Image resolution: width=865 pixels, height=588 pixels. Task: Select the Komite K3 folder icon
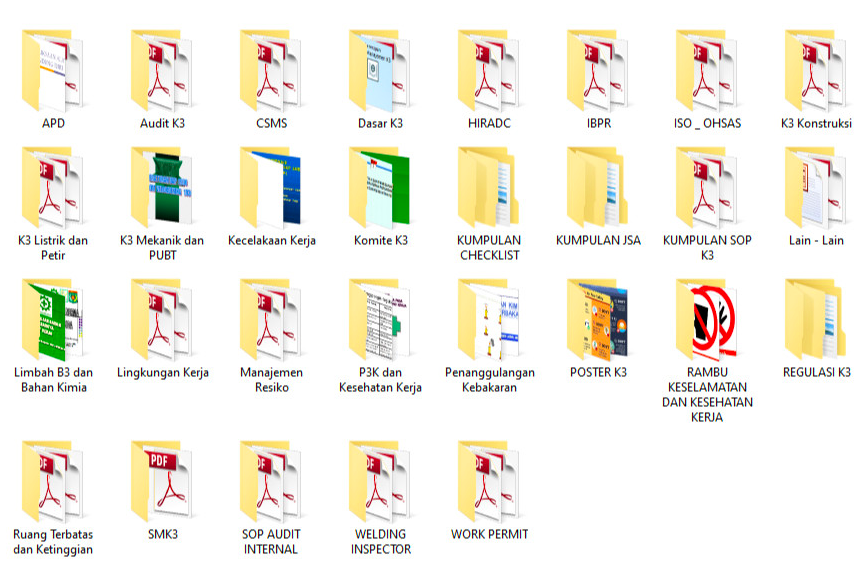[x=381, y=188]
